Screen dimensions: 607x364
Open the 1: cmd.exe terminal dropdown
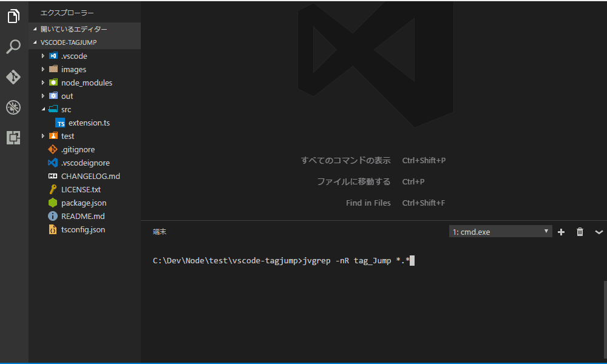501,232
